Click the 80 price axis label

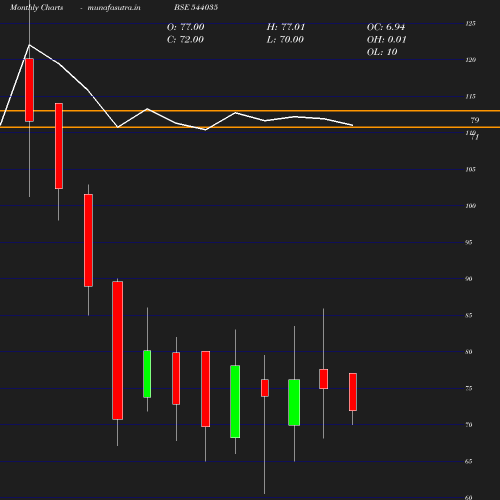(468, 352)
